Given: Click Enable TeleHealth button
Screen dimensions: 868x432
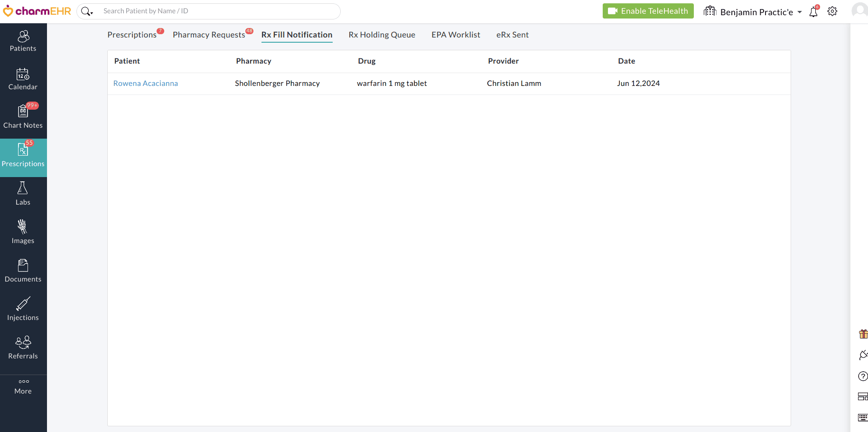Looking at the screenshot, I should pos(648,11).
